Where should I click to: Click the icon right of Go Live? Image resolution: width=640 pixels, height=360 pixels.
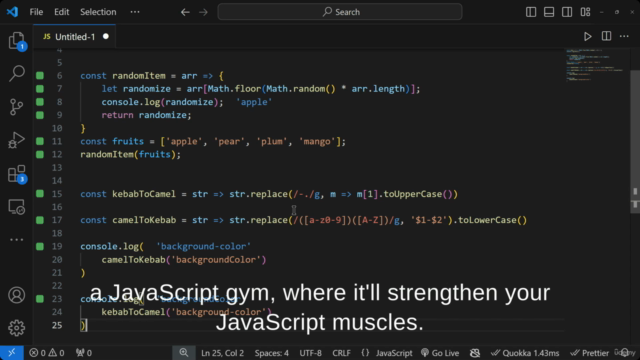tap(475, 353)
